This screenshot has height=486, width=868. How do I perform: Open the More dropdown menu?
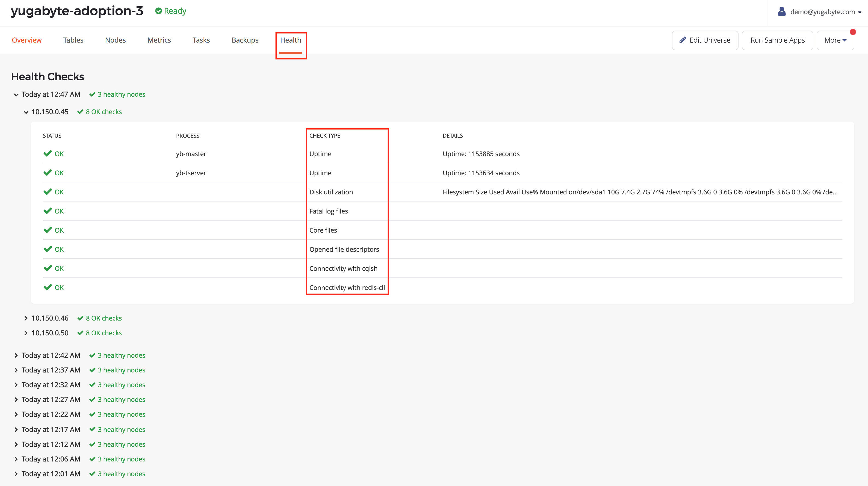(835, 40)
